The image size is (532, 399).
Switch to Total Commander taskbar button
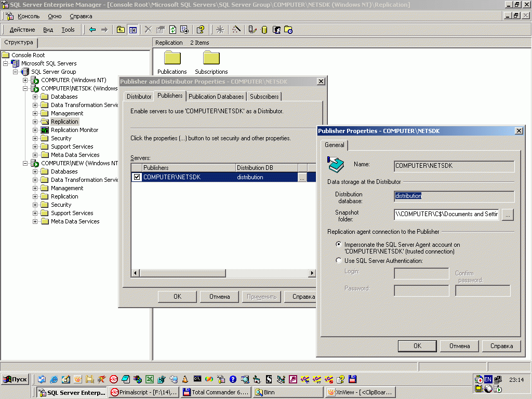[217, 392]
